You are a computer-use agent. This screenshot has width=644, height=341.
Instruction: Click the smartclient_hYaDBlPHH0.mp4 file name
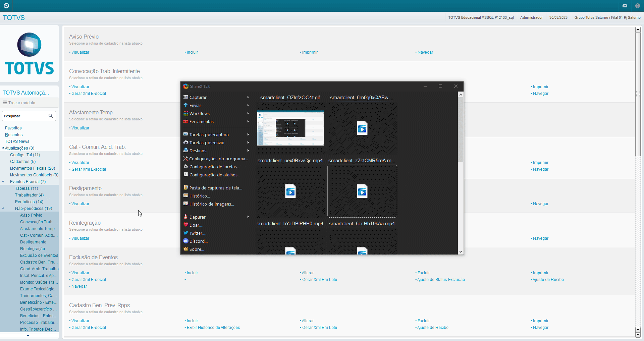290,224
